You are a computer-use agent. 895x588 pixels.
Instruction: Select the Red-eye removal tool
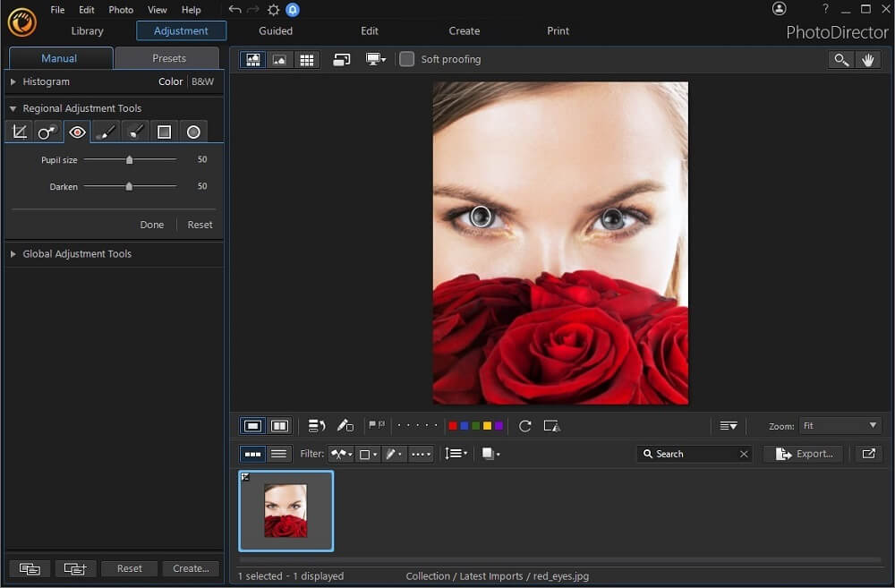pos(77,132)
